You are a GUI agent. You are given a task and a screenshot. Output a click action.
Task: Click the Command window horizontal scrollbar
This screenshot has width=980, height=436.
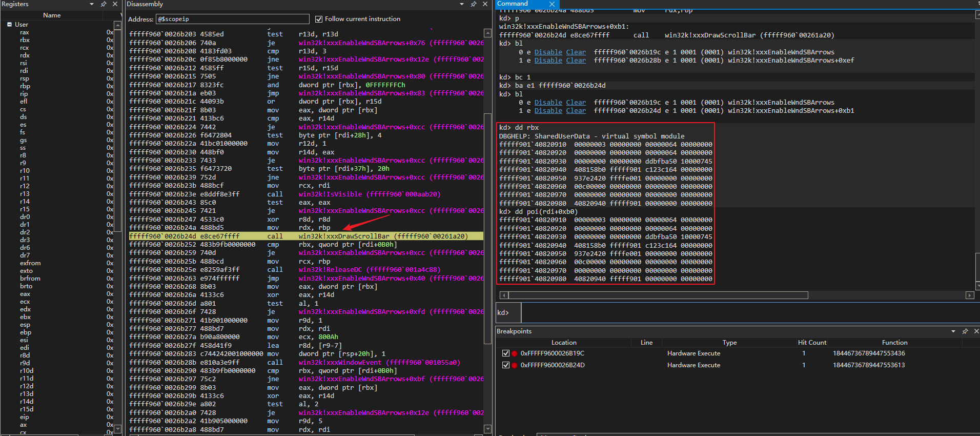[658, 295]
